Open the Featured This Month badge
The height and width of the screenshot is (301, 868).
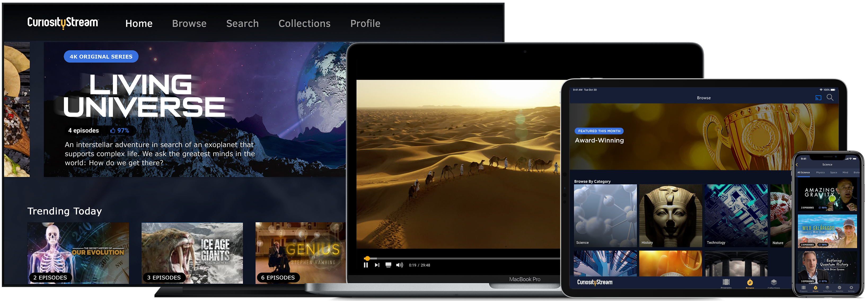point(599,131)
